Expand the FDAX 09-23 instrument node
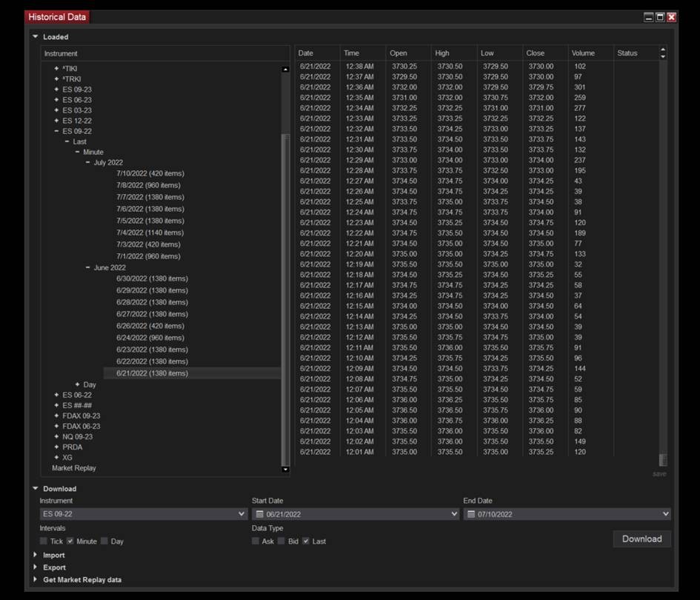700x600 pixels. click(x=56, y=416)
